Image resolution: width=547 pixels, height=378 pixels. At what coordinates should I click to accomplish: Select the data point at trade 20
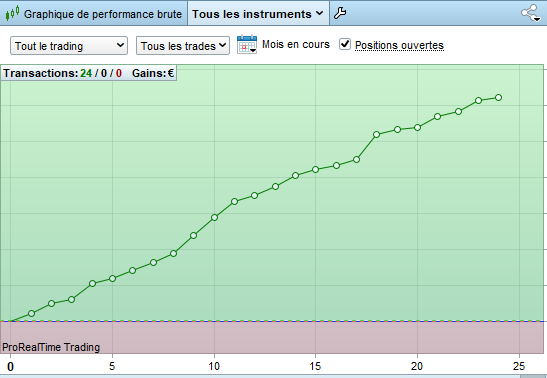417,128
